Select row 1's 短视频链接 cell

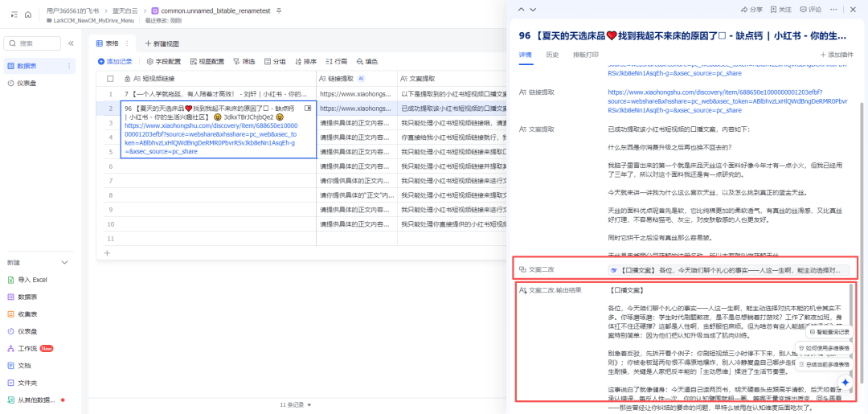click(218, 93)
